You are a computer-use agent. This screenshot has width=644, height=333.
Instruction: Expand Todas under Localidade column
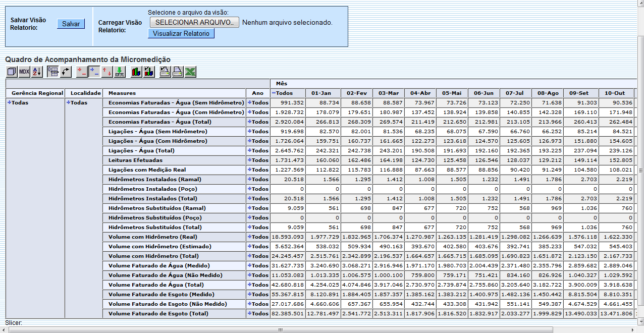[69, 103]
